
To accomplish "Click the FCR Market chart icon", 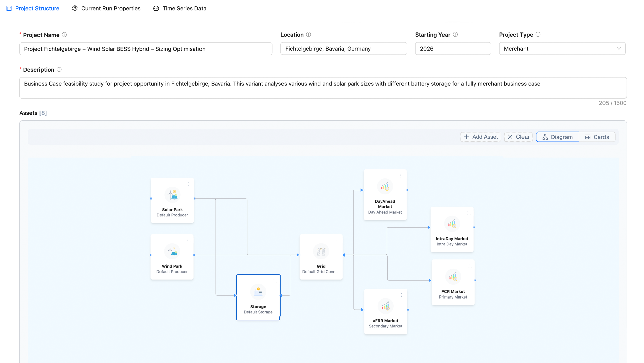I will pyautogui.click(x=453, y=277).
